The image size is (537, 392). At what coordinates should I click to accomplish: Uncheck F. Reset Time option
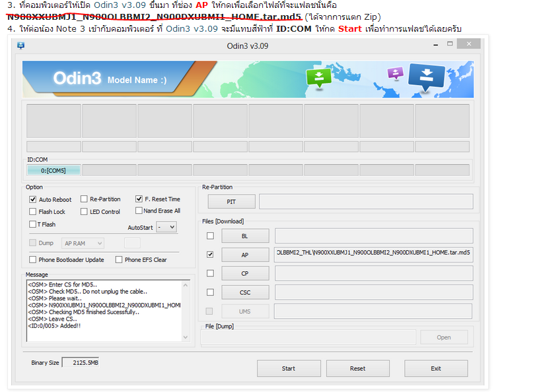[x=139, y=199]
